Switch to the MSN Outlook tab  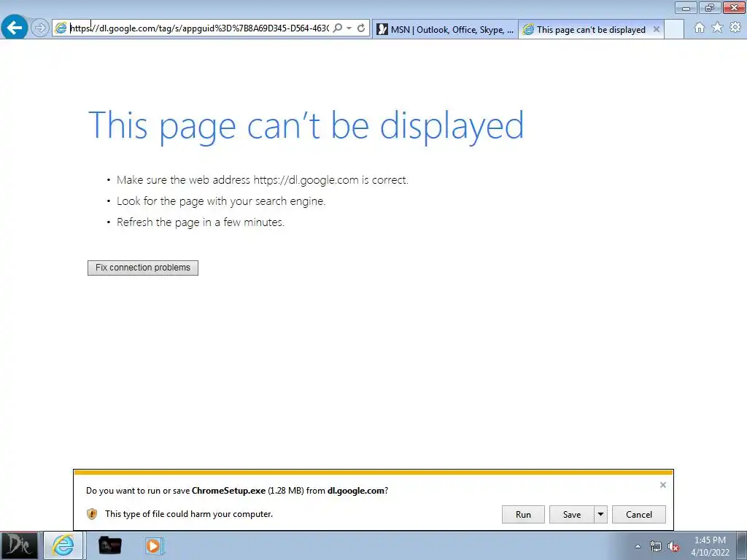point(445,29)
